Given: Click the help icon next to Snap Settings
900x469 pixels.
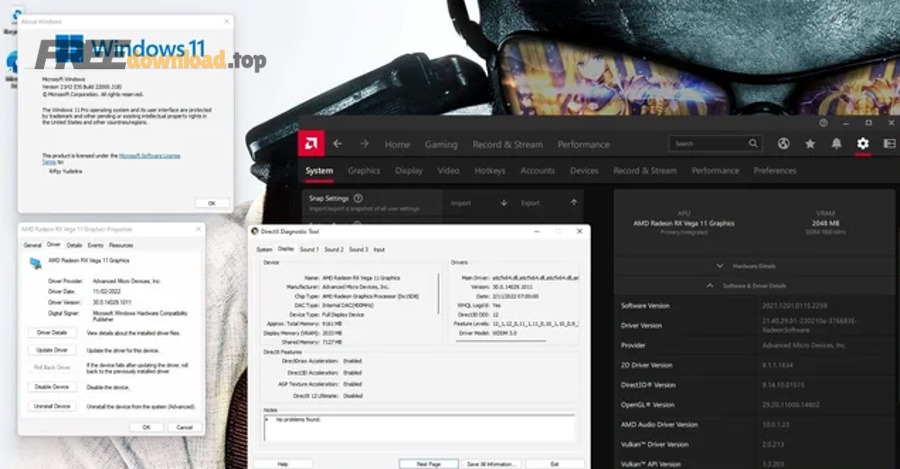Looking at the screenshot, I should (x=358, y=198).
